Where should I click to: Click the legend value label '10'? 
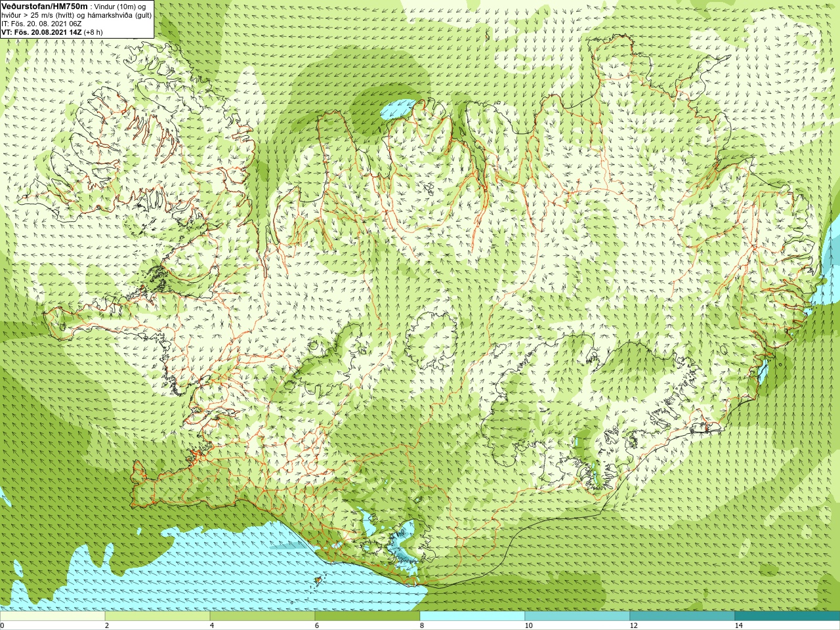[528, 625]
